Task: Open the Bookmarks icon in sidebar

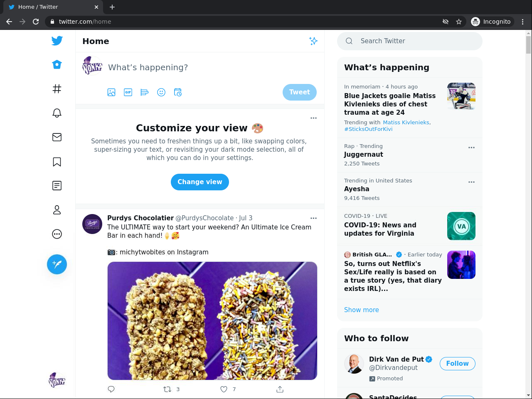Action: point(57,162)
